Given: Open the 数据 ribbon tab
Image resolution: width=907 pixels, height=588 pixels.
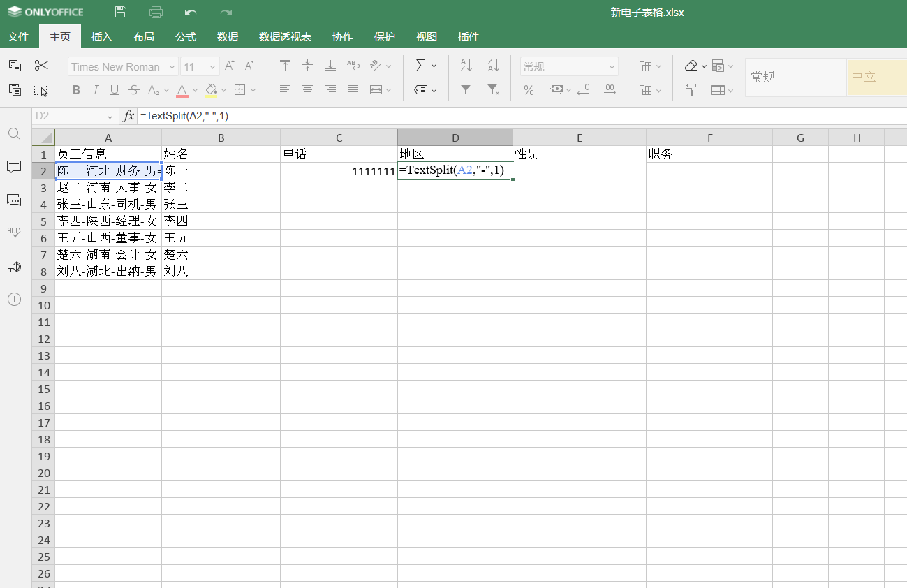Looking at the screenshot, I should [227, 36].
